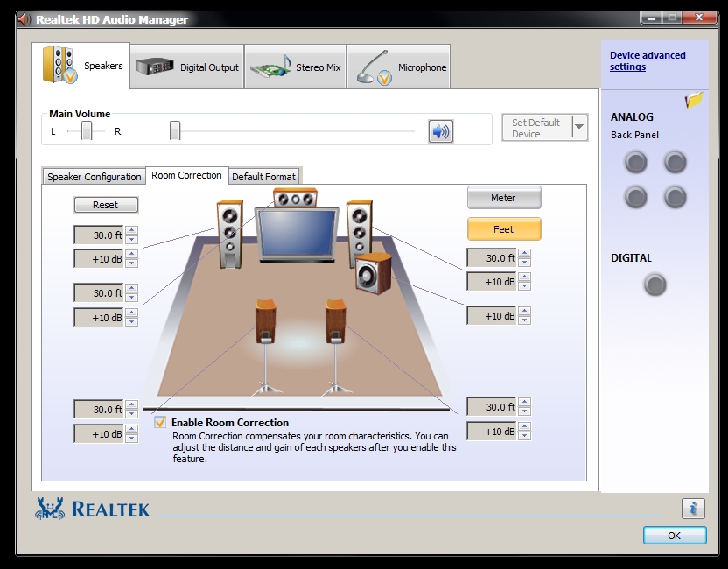
Task: Click the Realtek crab logo
Action: point(50,509)
